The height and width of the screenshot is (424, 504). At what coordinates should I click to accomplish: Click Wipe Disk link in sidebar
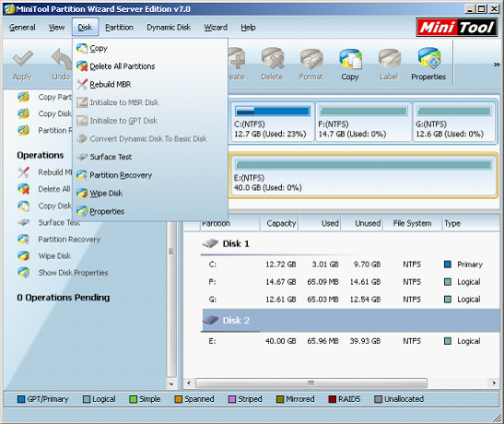click(54, 256)
